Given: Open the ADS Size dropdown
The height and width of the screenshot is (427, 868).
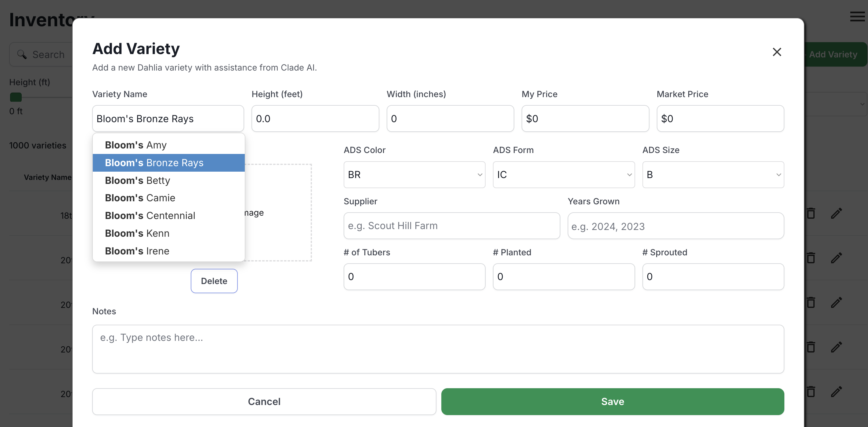Looking at the screenshot, I should 713,175.
